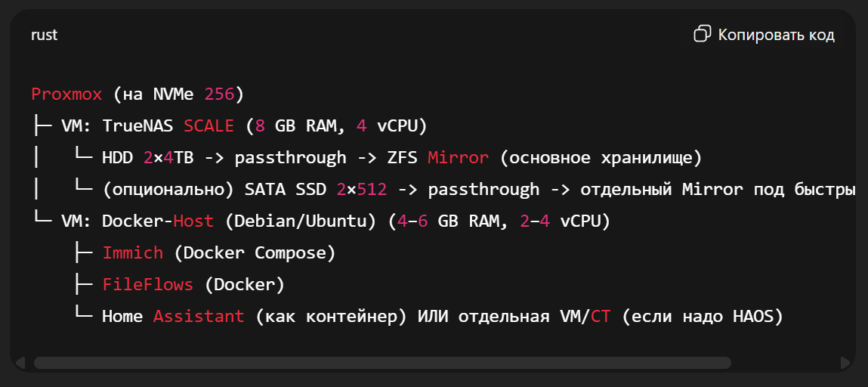868x387 pixels.
Task: Click the number "256" after NVMe
Action: pyautogui.click(x=219, y=94)
